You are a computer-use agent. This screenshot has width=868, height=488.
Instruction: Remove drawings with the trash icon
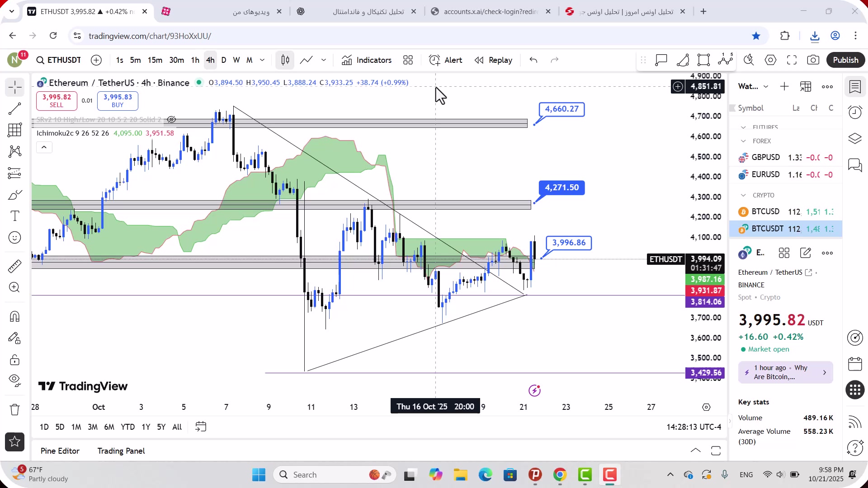(15, 409)
